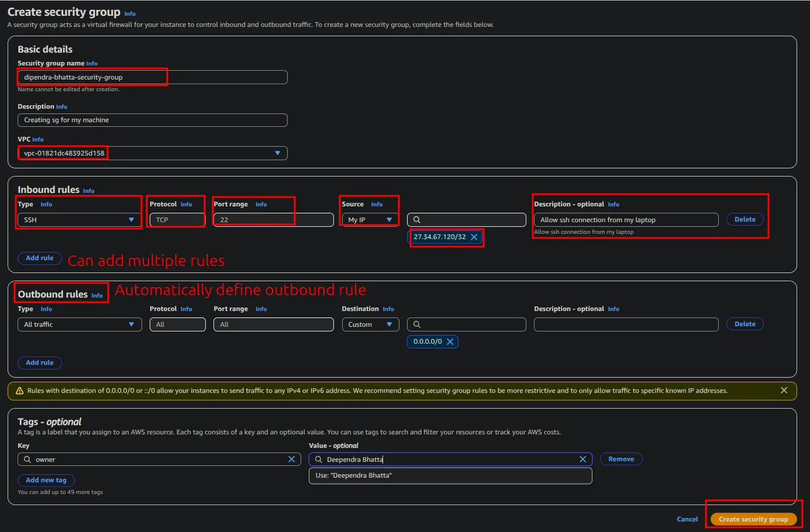Click the tag Value field

(x=450, y=460)
